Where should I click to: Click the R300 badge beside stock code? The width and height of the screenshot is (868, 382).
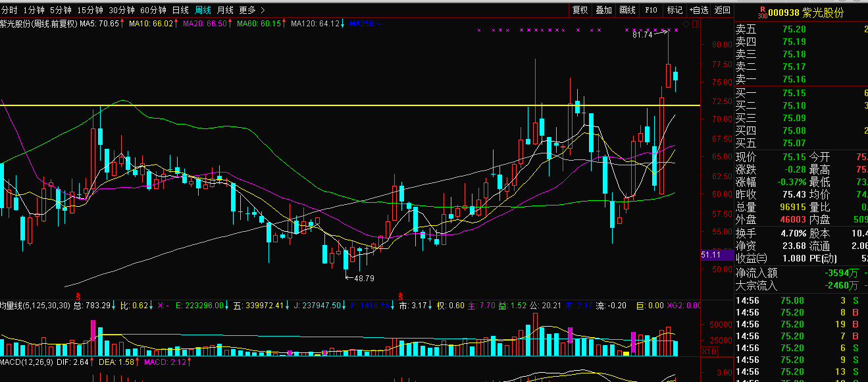point(763,13)
